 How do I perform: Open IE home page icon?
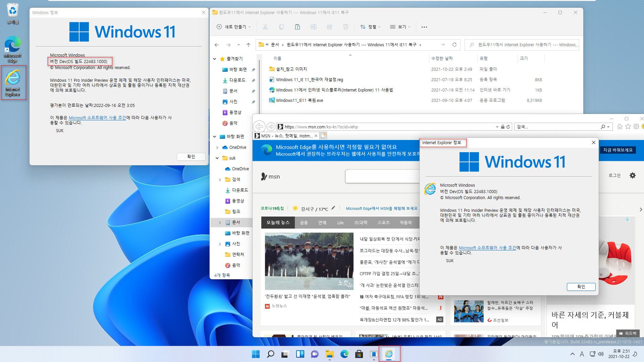pos(620,127)
